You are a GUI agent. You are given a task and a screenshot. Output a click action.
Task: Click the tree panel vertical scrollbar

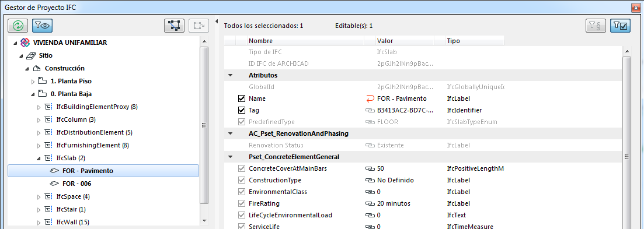tap(204, 125)
